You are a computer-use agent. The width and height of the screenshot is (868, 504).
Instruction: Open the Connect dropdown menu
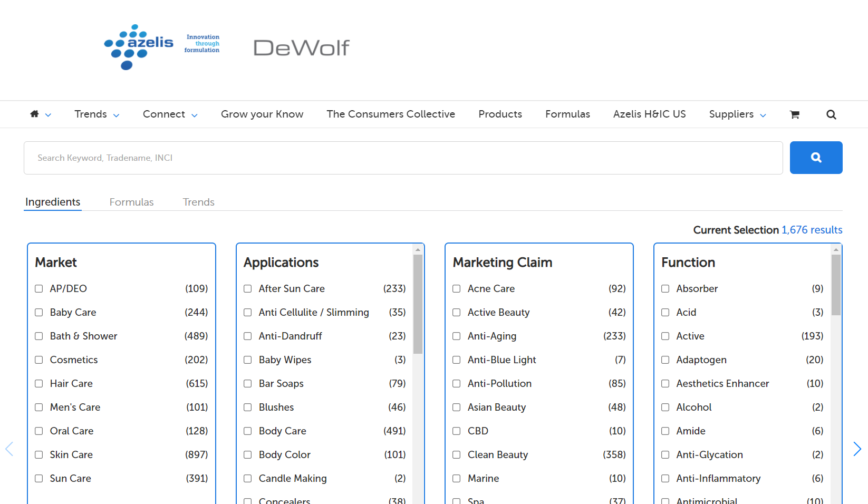coord(170,114)
